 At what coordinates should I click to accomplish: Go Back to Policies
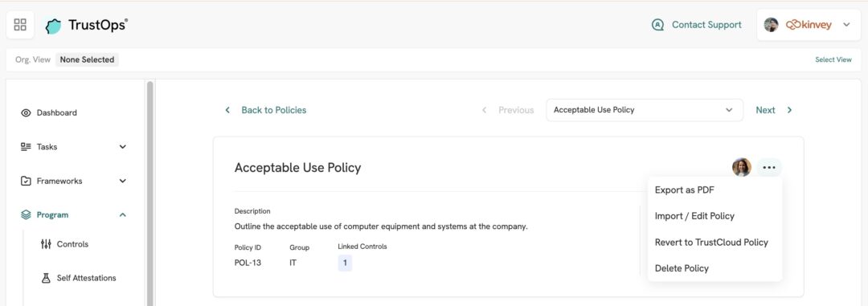tap(273, 110)
